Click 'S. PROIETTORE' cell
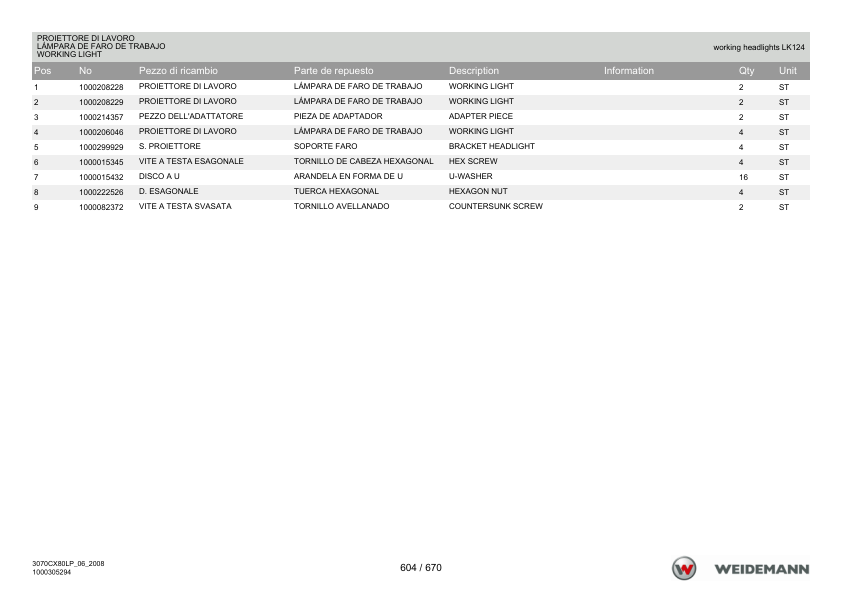Screen dimensions: 842x595 click(x=170, y=146)
